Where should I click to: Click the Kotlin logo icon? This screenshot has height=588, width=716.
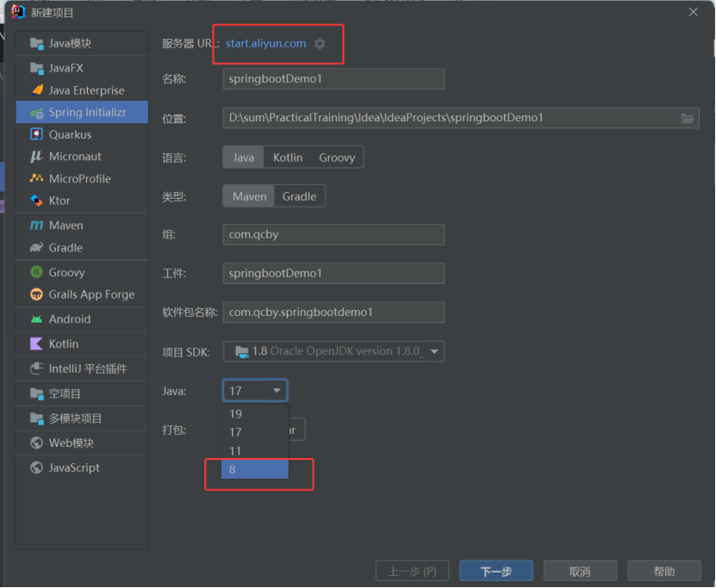click(x=36, y=344)
